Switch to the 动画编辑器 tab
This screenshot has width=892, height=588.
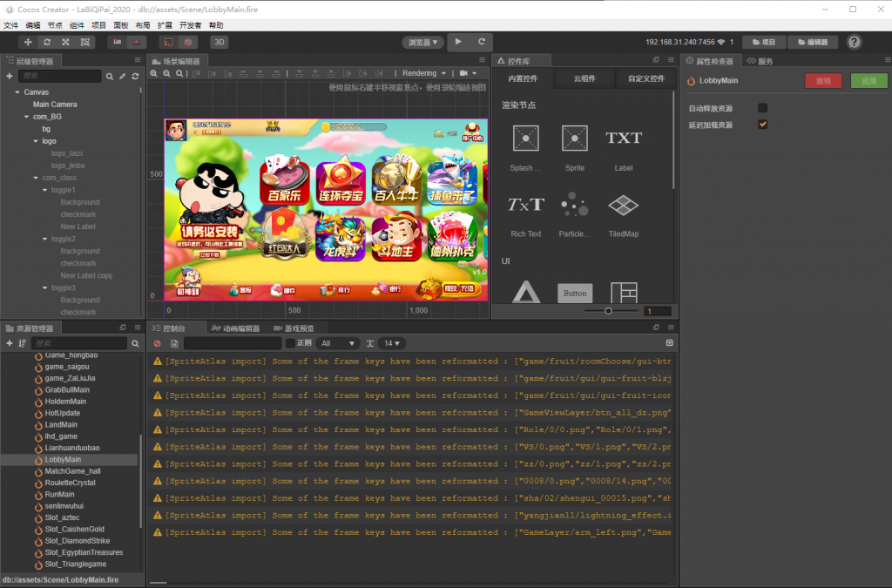235,328
